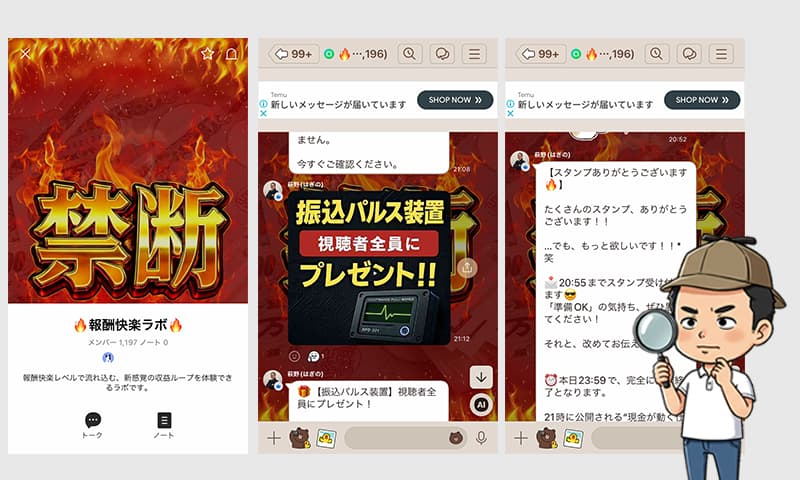Tap the AI button in middle chat
The width and height of the screenshot is (800, 480).
point(481,404)
